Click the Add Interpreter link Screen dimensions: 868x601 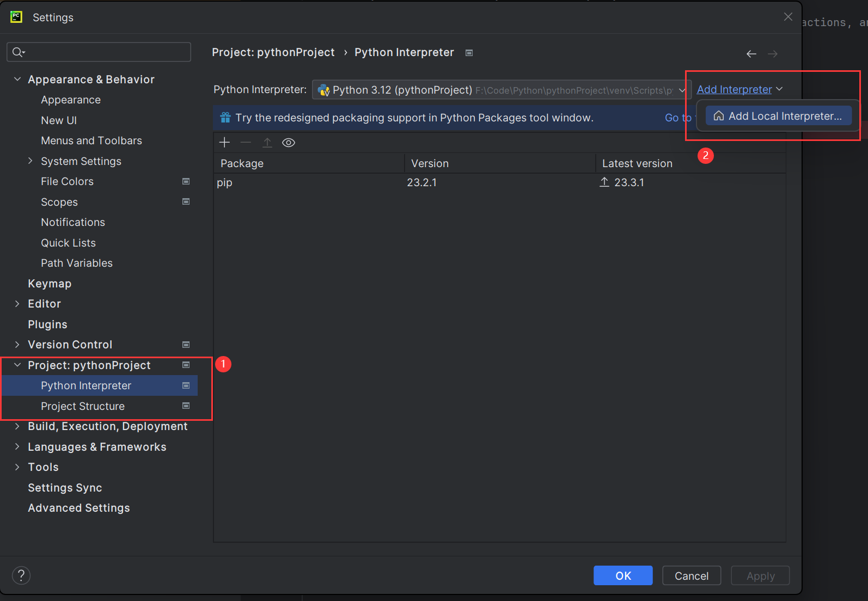point(734,89)
